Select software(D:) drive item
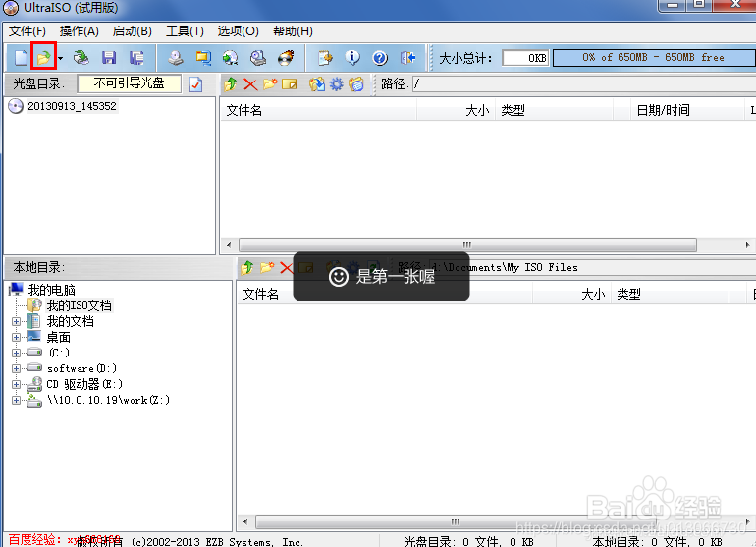 click(81, 368)
